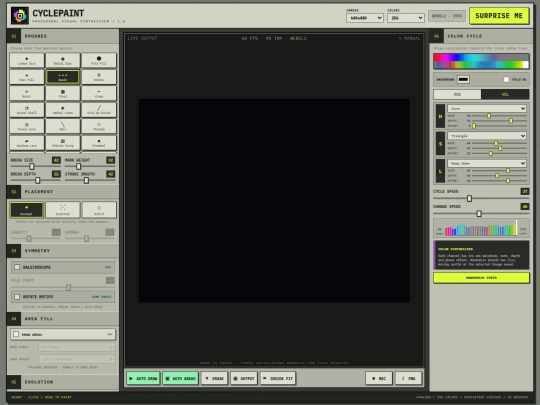Select the Radial Disc brush
Image resolution: width=540 pixels, height=405 pixels.
coord(63,60)
